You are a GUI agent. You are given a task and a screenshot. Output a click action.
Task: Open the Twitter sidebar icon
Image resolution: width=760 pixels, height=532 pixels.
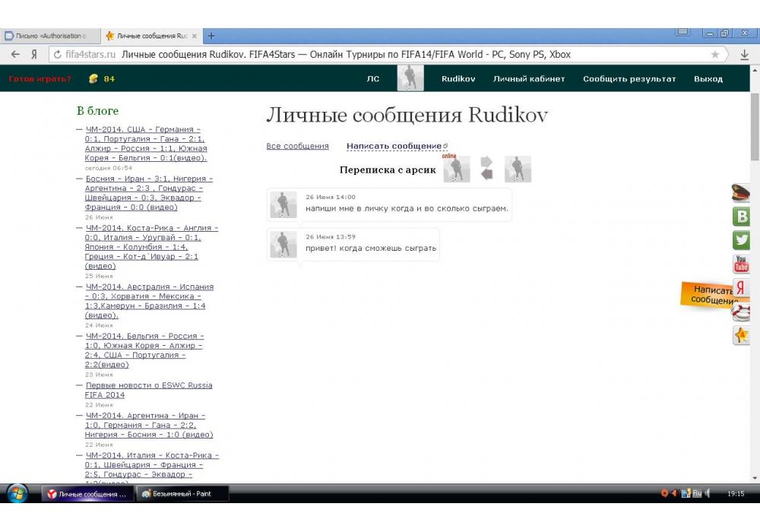pyautogui.click(x=741, y=240)
